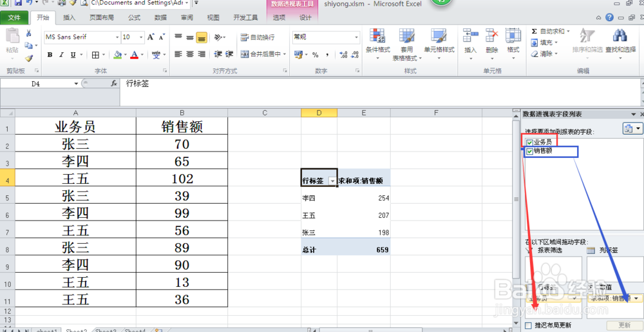Open the fill color picker arrow
644x332 pixels.
(126, 55)
